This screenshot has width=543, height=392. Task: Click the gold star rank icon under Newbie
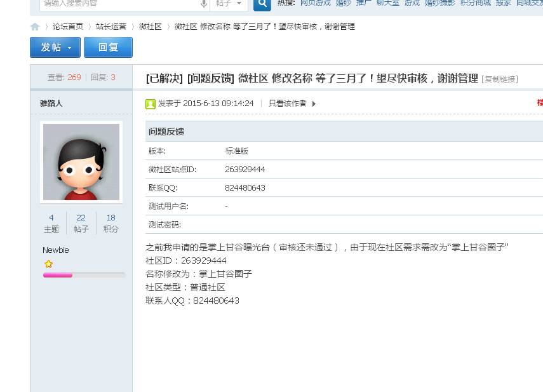tap(48, 264)
